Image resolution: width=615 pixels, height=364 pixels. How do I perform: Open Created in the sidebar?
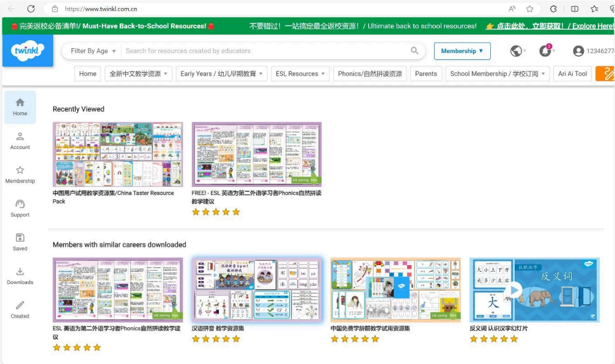click(20, 310)
